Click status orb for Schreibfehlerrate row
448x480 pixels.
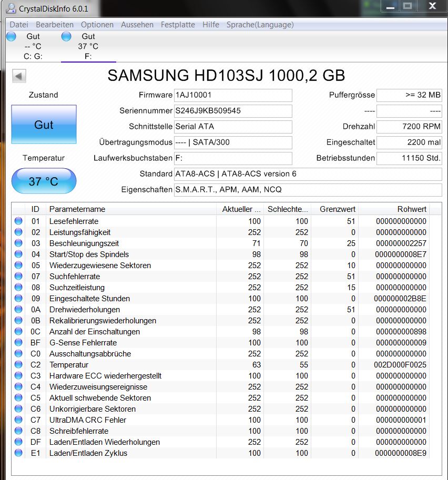coord(18,431)
